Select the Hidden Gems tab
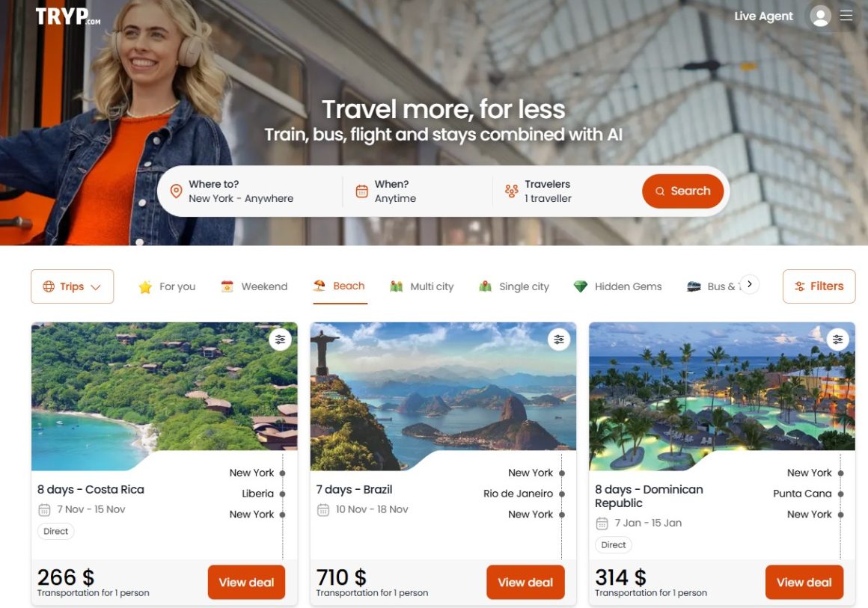868x608 pixels. (618, 286)
